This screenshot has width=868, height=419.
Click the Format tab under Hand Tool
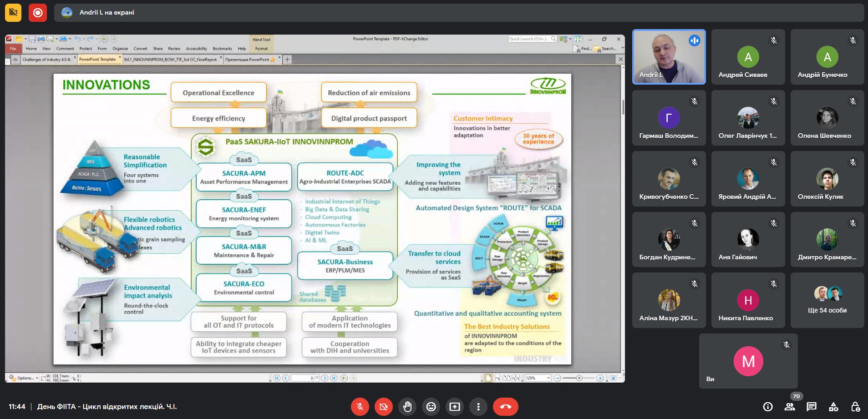coord(261,49)
